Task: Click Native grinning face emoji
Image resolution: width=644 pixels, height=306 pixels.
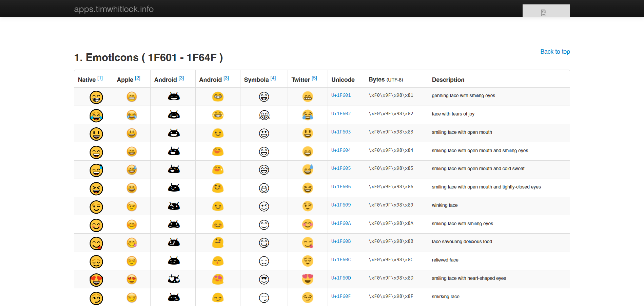Action: [x=96, y=97]
